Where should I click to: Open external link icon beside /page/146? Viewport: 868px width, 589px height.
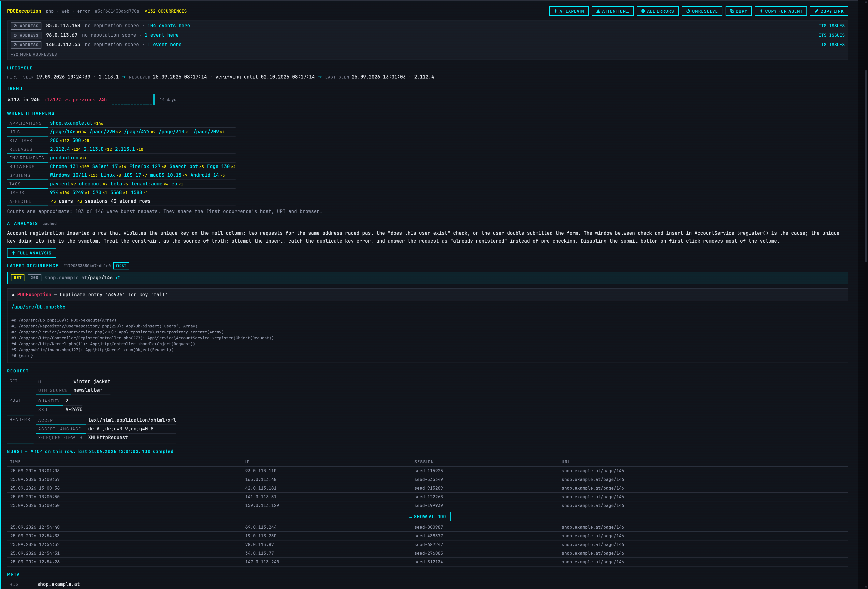pyautogui.click(x=118, y=278)
